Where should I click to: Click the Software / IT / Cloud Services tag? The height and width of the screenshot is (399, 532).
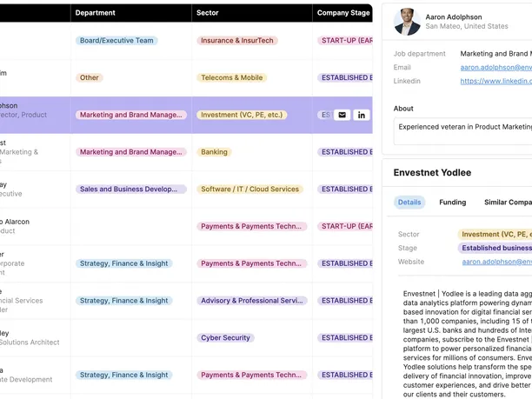pyautogui.click(x=250, y=190)
